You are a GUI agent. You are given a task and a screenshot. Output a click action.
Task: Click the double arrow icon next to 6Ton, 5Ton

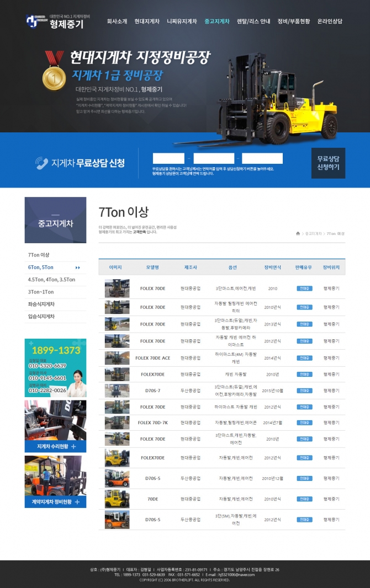tap(78, 268)
